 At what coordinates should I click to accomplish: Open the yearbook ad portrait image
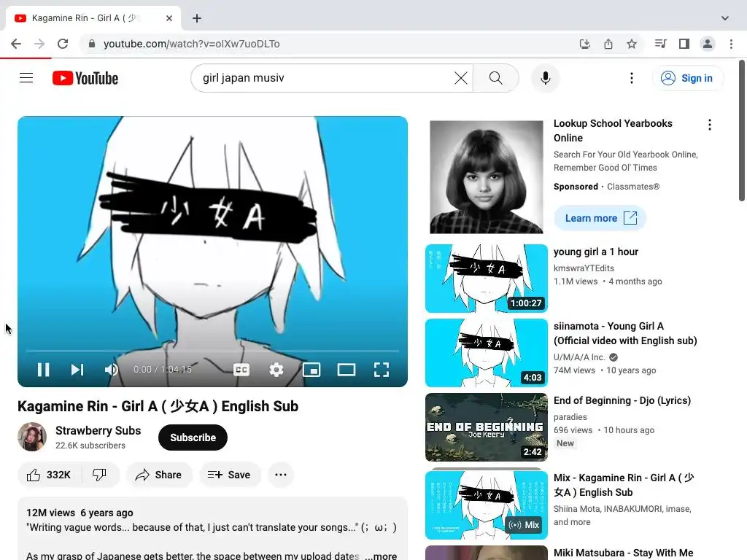[x=487, y=177]
